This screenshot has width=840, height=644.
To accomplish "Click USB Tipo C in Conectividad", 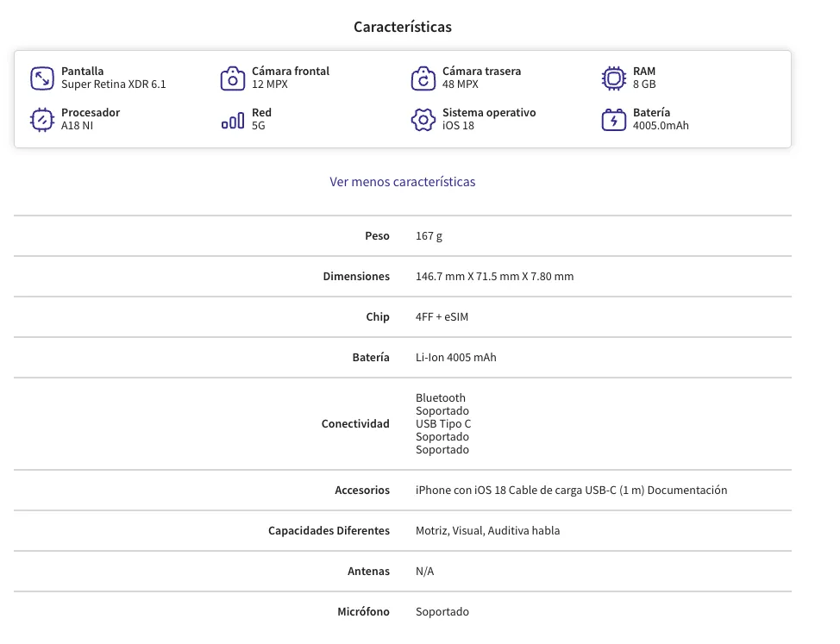I will pyautogui.click(x=443, y=423).
